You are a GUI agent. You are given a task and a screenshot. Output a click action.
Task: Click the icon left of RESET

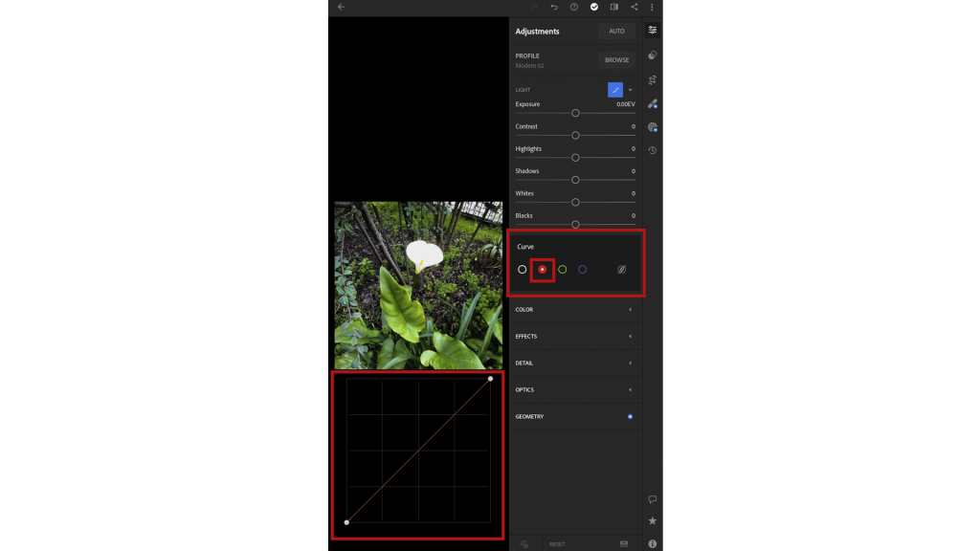[x=523, y=544]
